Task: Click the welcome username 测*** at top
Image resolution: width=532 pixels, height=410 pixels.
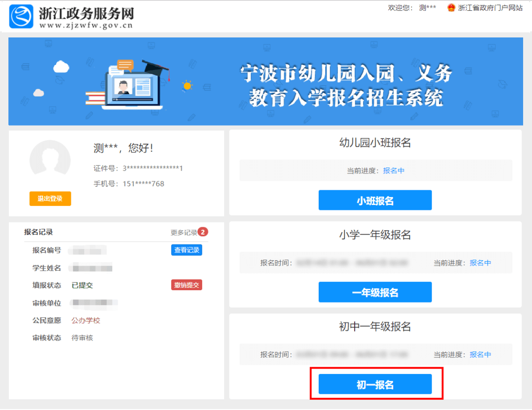Action: (428, 8)
